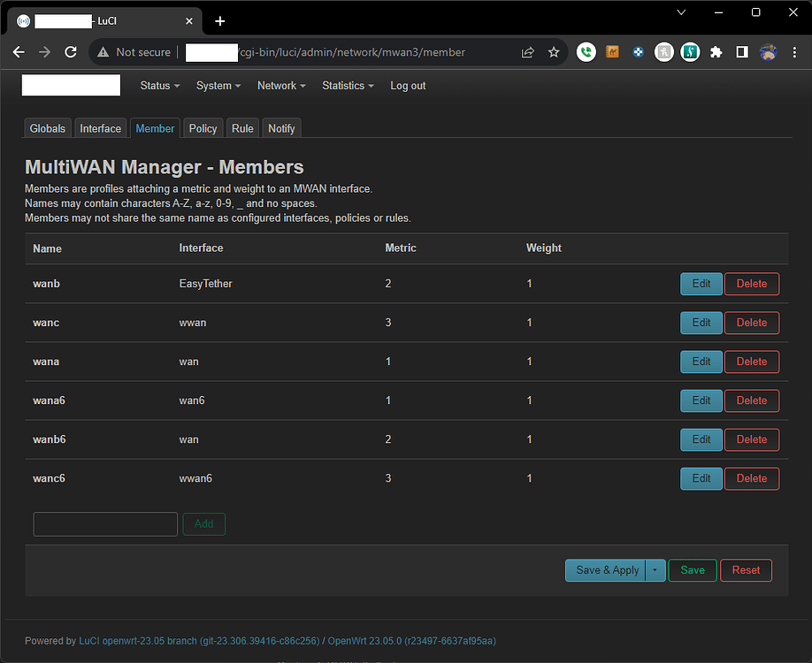Open the Notify tab
The height and width of the screenshot is (663, 812).
point(281,128)
